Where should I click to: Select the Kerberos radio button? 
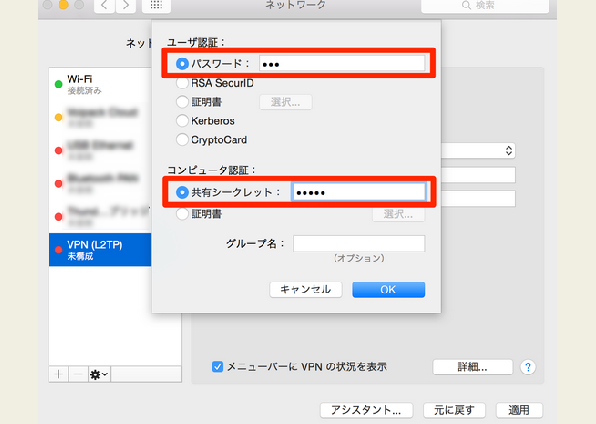click(182, 121)
